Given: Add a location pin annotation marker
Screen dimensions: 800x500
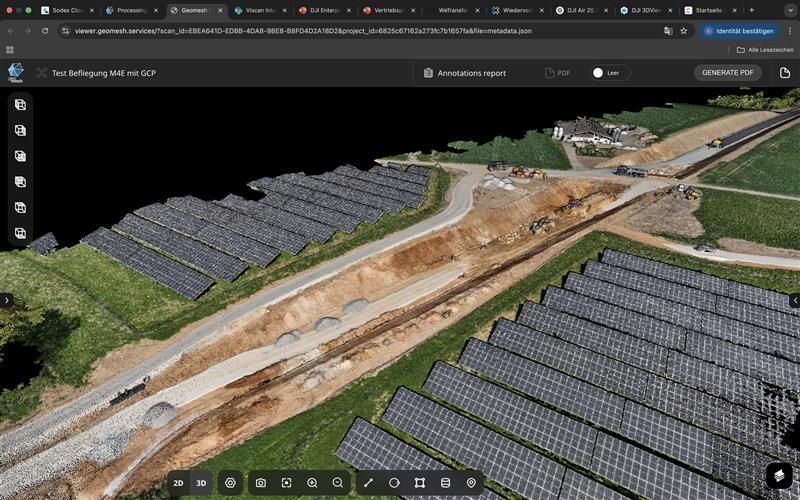Looking at the screenshot, I should click(x=472, y=483).
